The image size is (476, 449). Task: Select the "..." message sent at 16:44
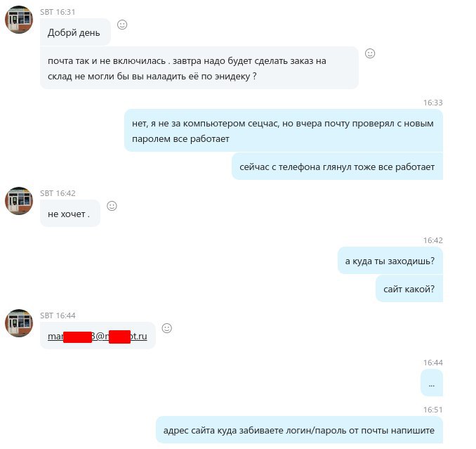pyautogui.click(x=432, y=383)
